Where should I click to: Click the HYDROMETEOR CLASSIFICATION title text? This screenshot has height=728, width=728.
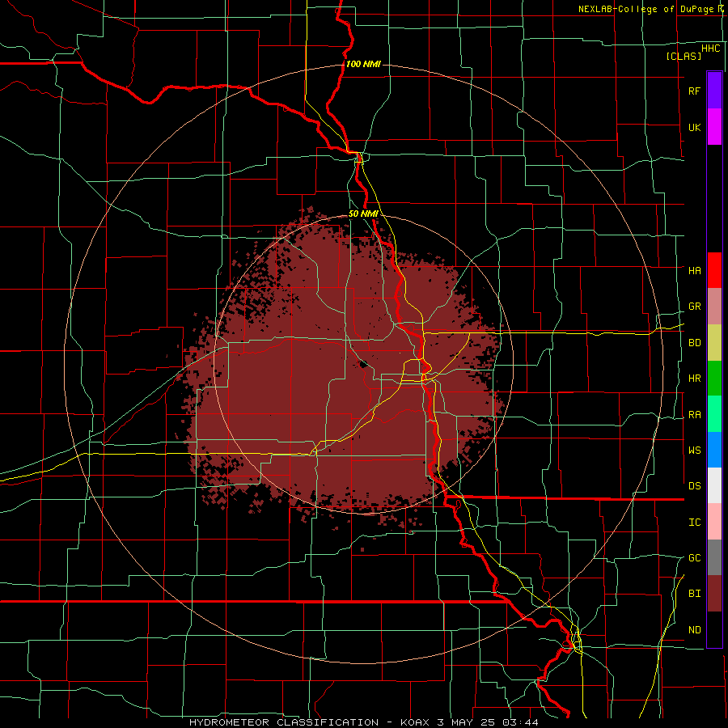click(284, 722)
